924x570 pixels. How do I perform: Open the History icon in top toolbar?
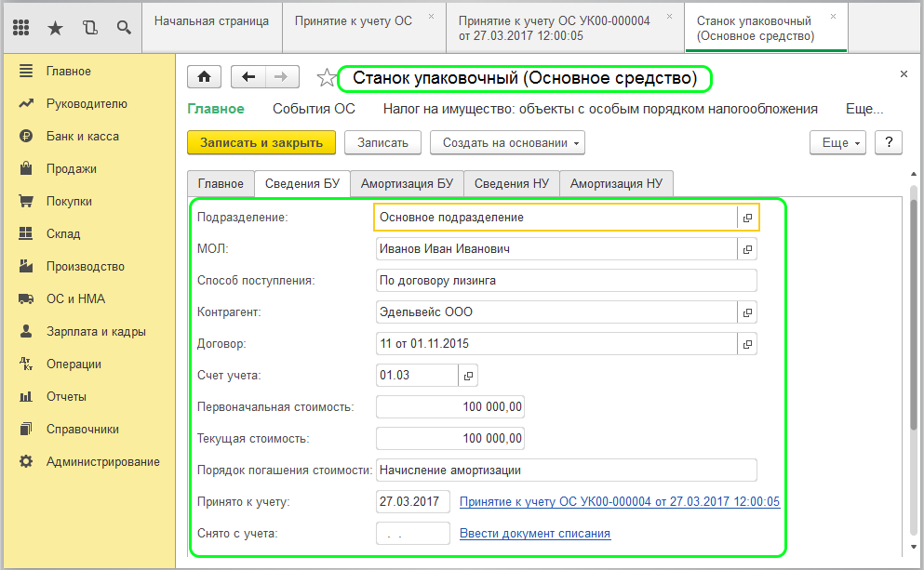89,27
